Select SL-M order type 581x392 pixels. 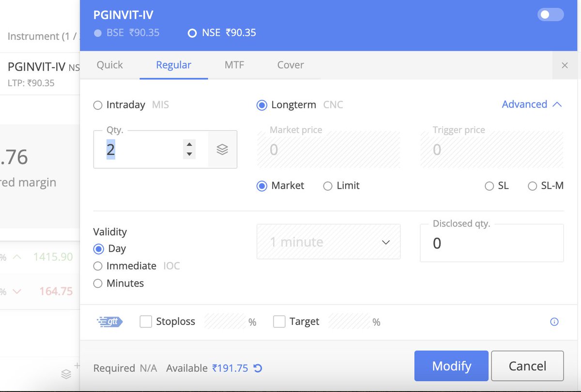(532, 186)
